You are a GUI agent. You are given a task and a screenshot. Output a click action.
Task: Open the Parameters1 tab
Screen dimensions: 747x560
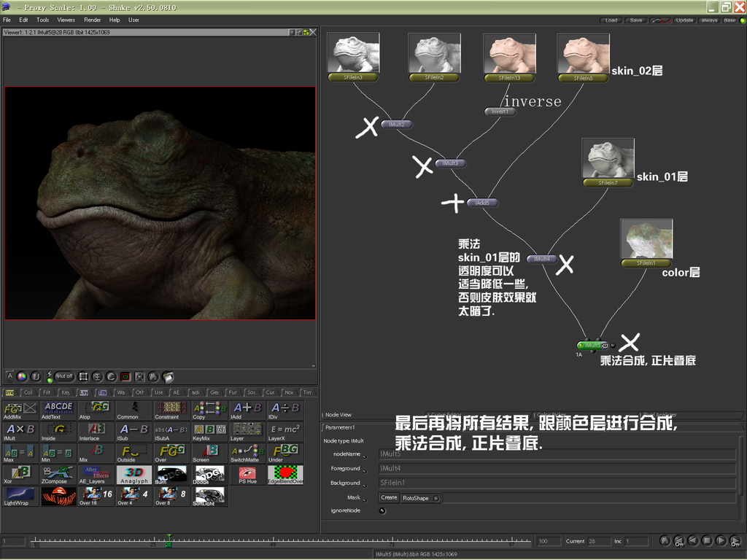pos(340,427)
